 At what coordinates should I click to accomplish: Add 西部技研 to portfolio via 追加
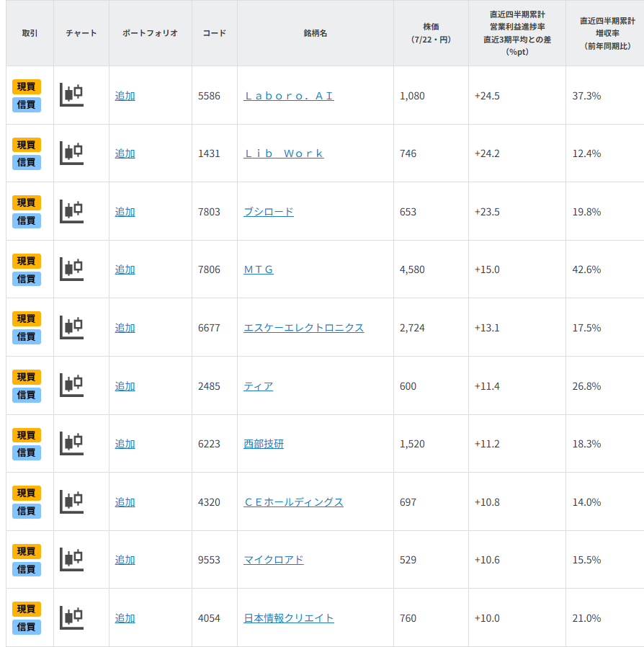tap(125, 444)
